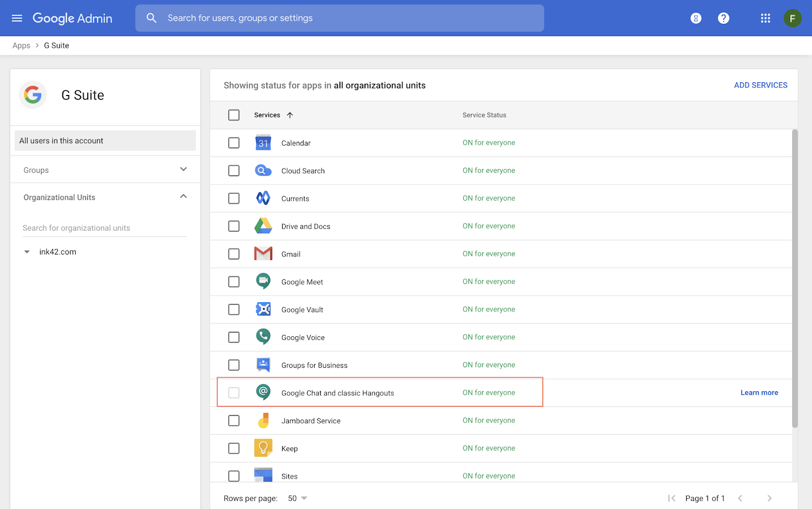The height and width of the screenshot is (509, 812).
Task: Click the Currents service icon
Action: 263,198
